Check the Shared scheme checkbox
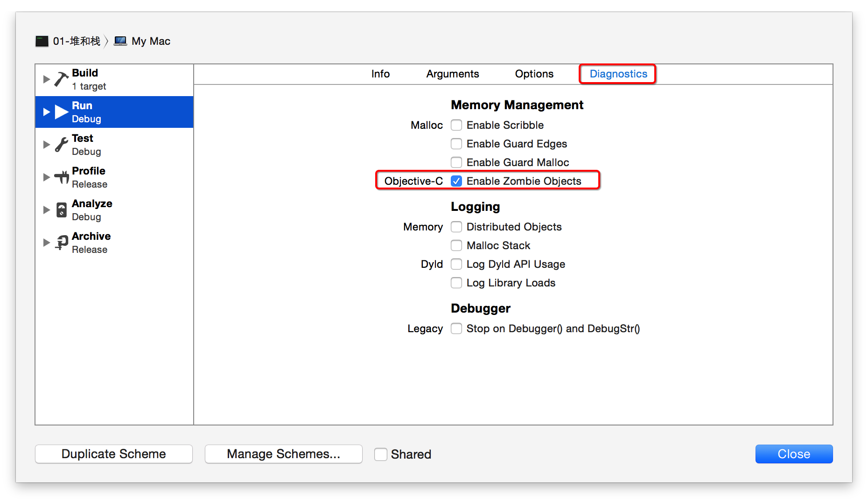 [381, 454]
